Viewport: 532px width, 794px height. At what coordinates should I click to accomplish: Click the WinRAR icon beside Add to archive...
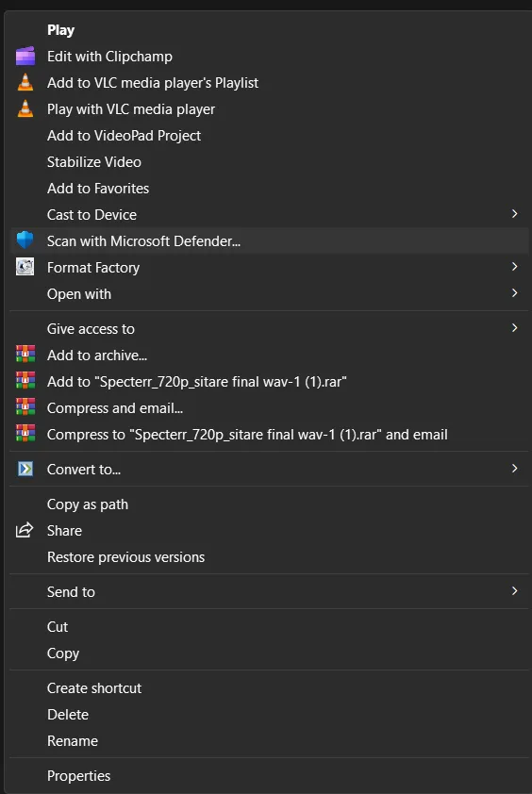(x=25, y=355)
